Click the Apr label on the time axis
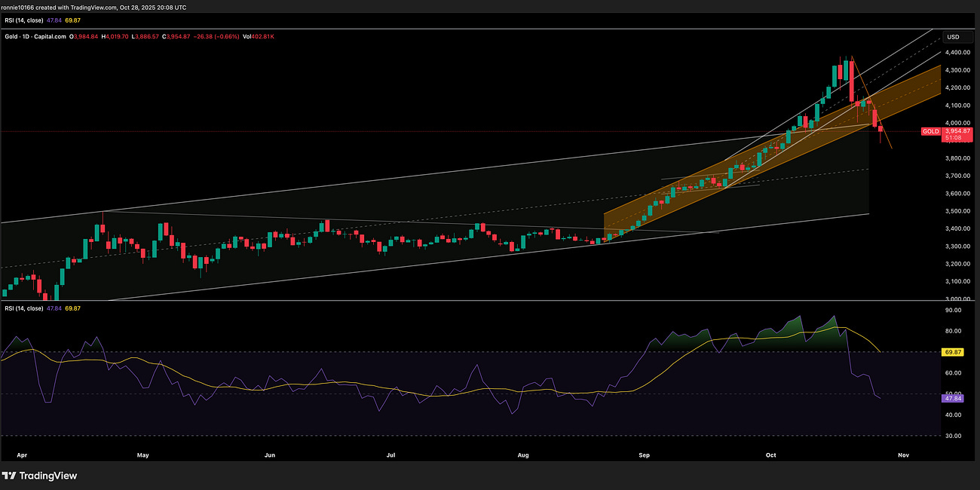This screenshot has height=490, width=980. [x=22, y=455]
